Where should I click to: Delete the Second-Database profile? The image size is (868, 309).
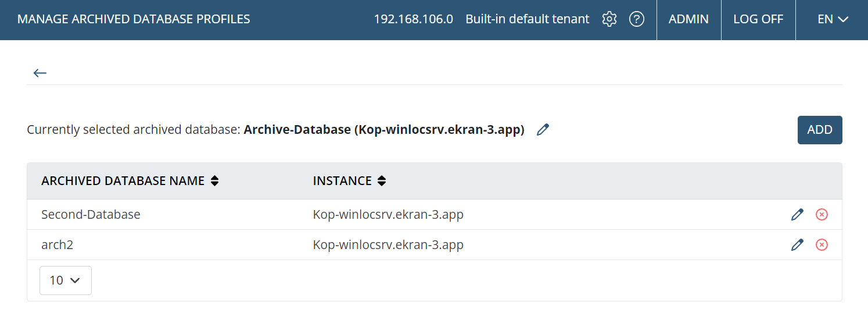822,215
